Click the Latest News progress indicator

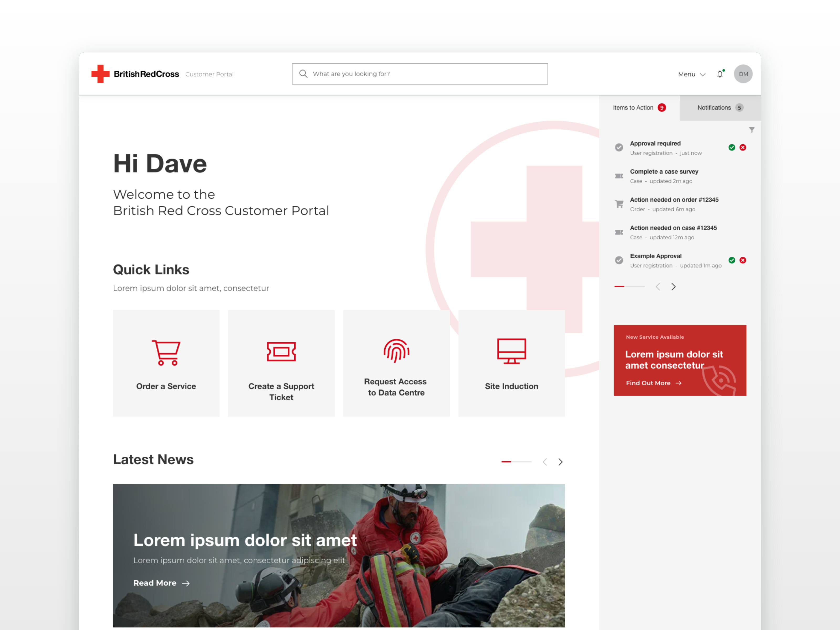tap(516, 462)
